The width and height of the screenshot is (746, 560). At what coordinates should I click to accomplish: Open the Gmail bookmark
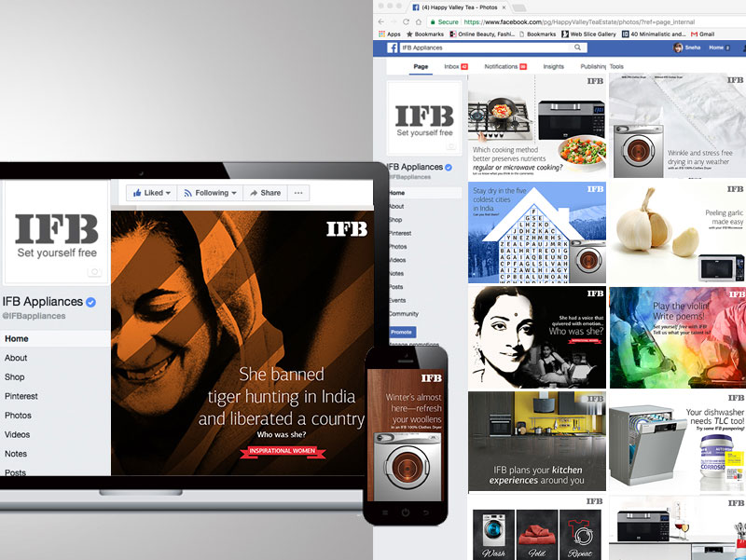click(699, 34)
